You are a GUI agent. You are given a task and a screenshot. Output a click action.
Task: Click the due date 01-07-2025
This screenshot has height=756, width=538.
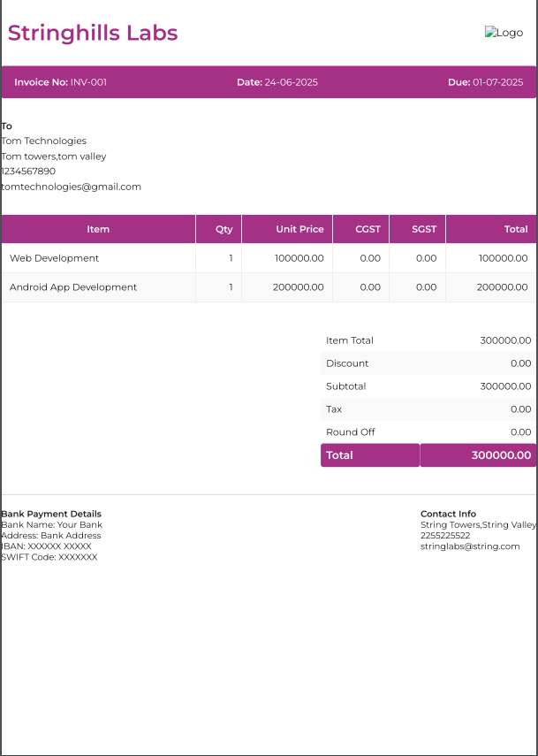pyautogui.click(x=497, y=82)
